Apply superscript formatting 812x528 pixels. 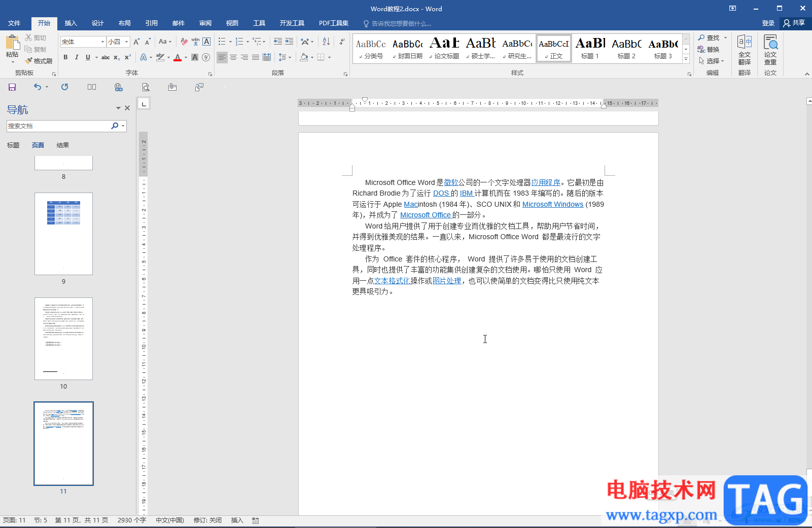(128, 57)
